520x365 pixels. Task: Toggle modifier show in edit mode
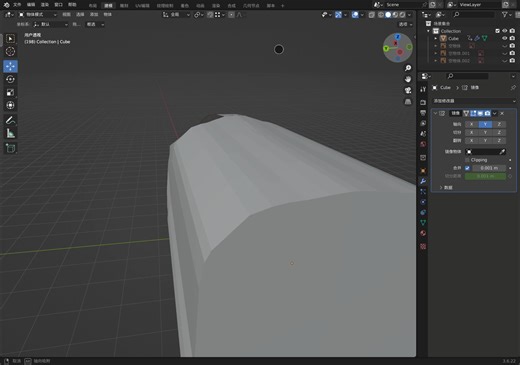point(473,114)
